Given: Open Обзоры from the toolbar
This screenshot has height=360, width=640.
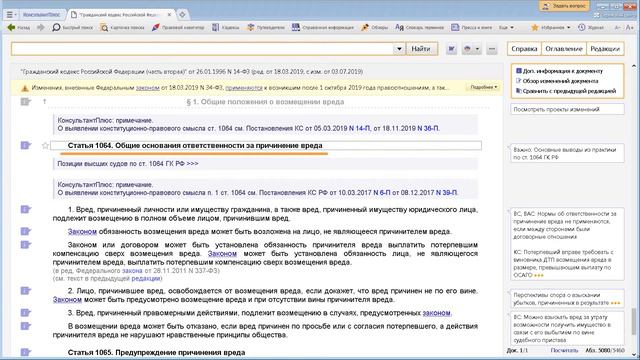Looking at the screenshot, I should [374, 27].
